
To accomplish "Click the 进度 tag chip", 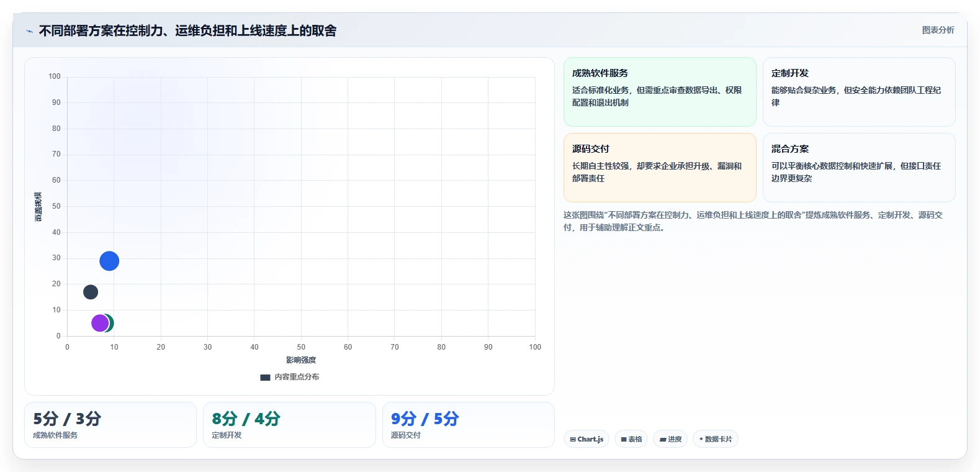I will (670, 439).
